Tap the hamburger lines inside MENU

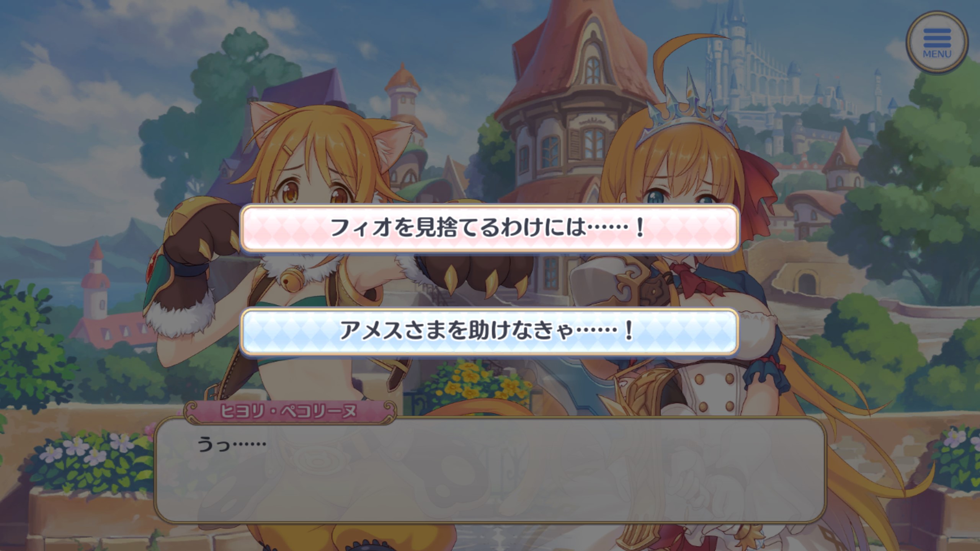point(937,38)
